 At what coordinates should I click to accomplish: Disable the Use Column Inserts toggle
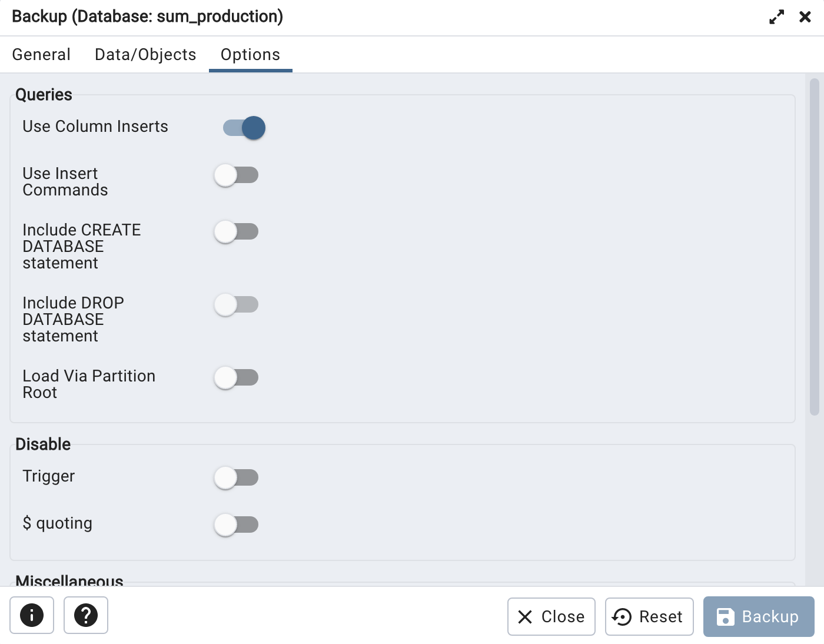[x=244, y=128]
